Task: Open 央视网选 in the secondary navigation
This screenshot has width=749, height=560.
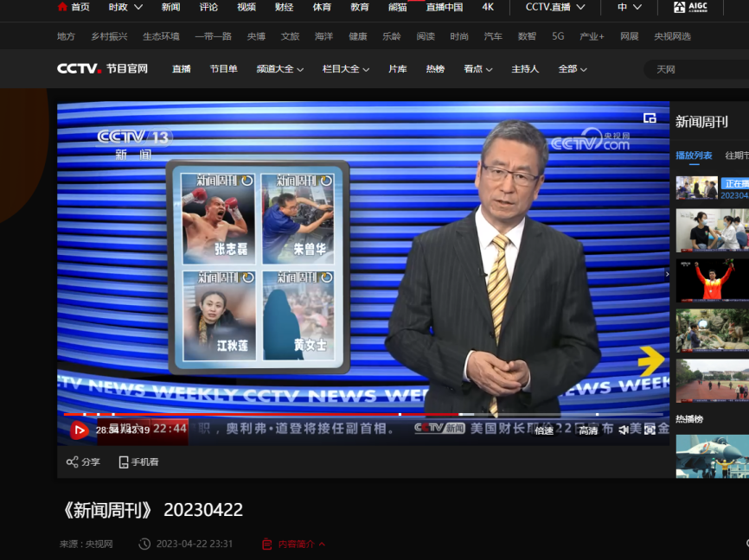Action: pos(672,36)
